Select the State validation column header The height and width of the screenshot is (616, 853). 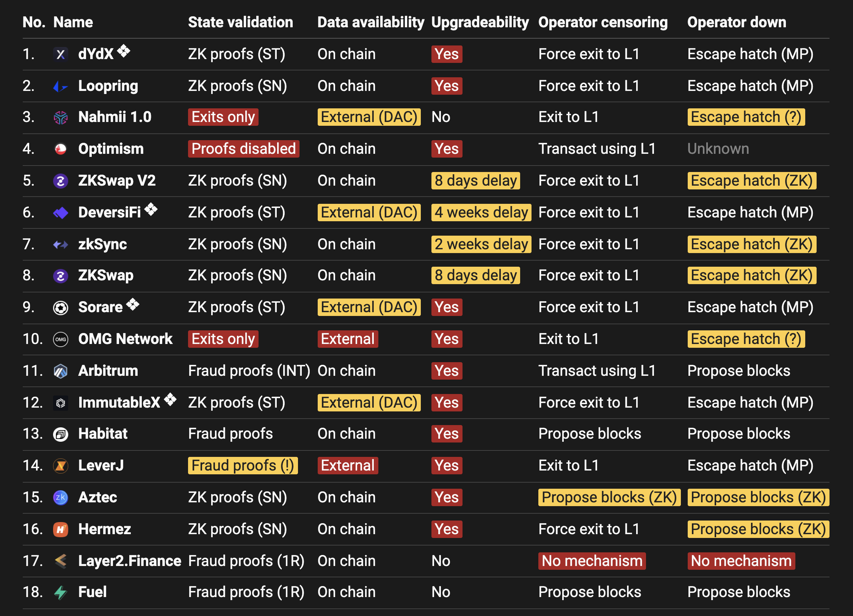coord(241,22)
